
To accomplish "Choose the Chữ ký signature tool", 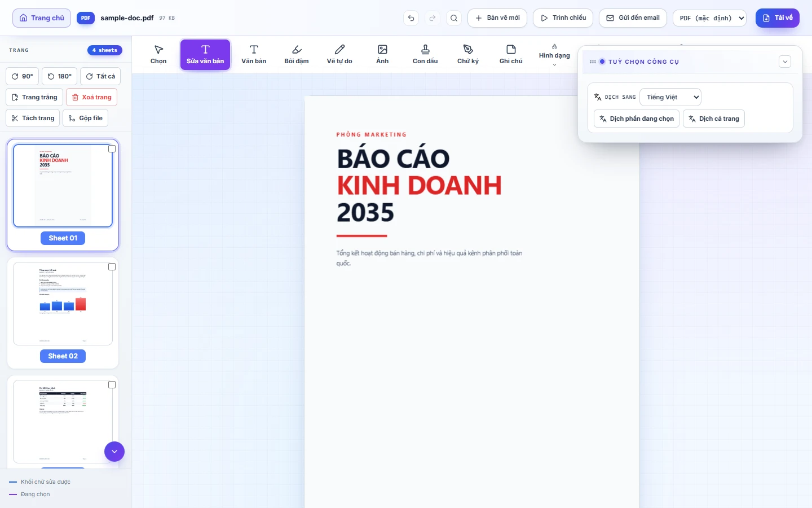I will point(468,55).
